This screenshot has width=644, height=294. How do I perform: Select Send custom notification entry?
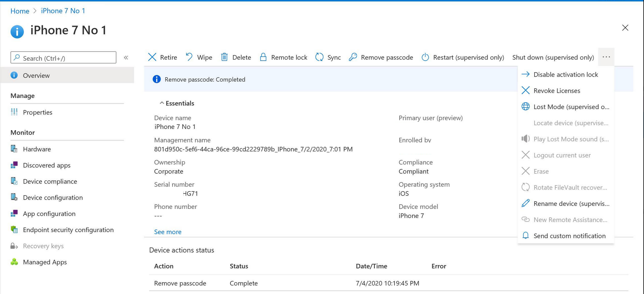(x=566, y=235)
